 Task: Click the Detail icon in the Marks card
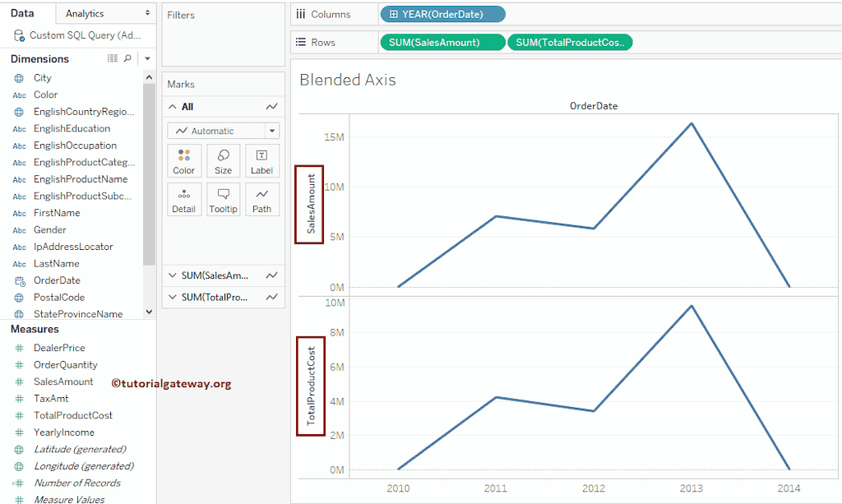coord(184,199)
